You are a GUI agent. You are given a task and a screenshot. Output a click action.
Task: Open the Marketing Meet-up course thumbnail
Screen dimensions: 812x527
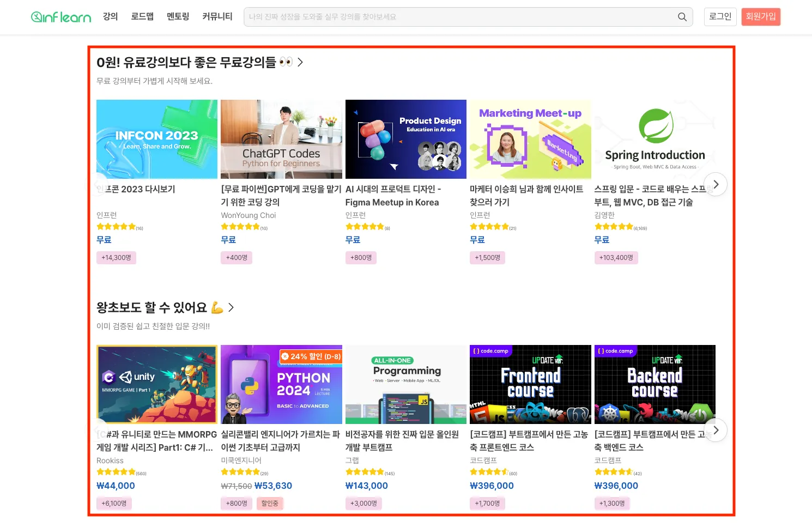pyautogui.click(x=530, y=139)
